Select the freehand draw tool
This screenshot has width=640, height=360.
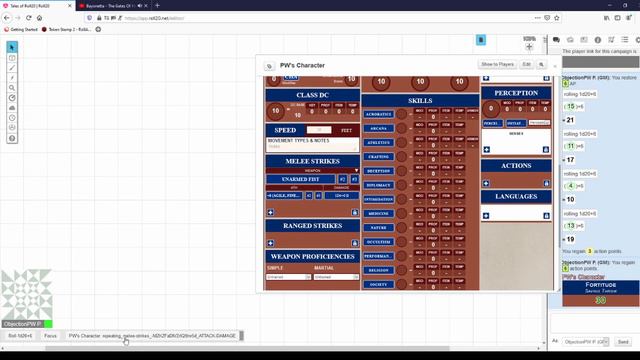coord(12,68)
